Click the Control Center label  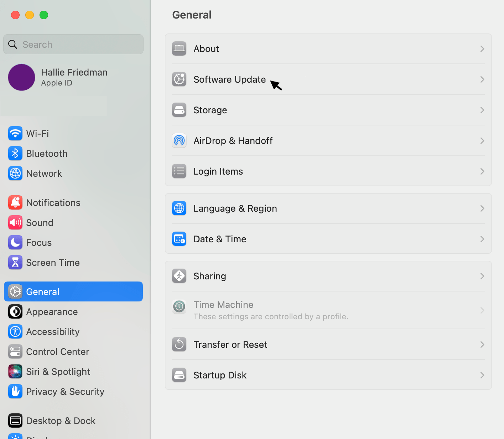[58, 352]
